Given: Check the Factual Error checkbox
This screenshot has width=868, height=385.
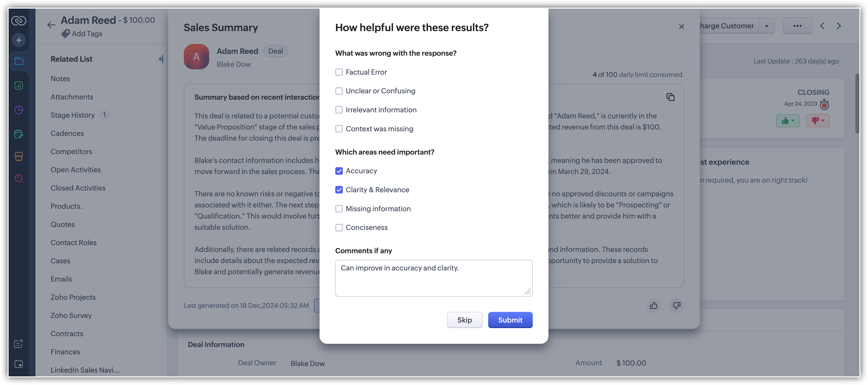Looking at the screenshot, I should tap(339, 72).
